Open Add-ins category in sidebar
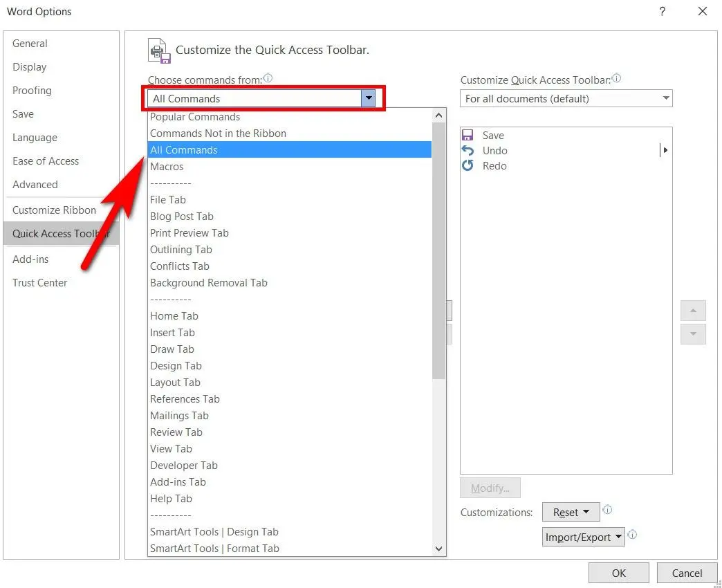 62,259
